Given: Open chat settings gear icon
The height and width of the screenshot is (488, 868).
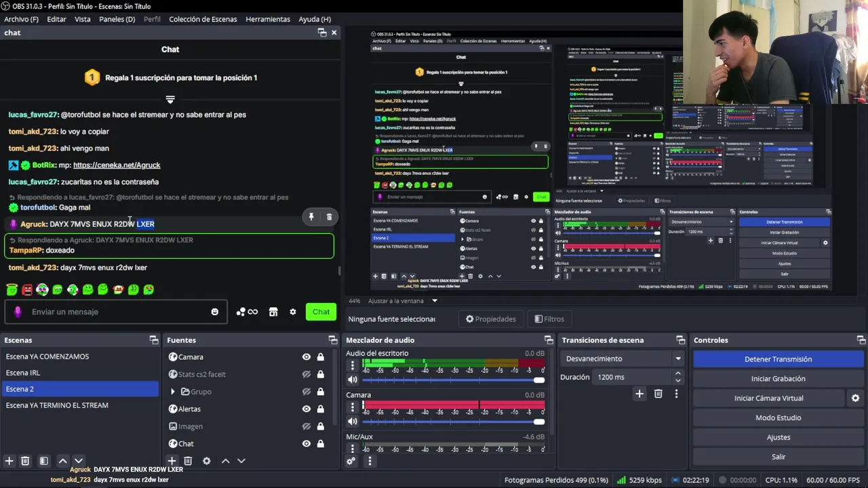Looking at the screenshot, I should pos(293,312).
